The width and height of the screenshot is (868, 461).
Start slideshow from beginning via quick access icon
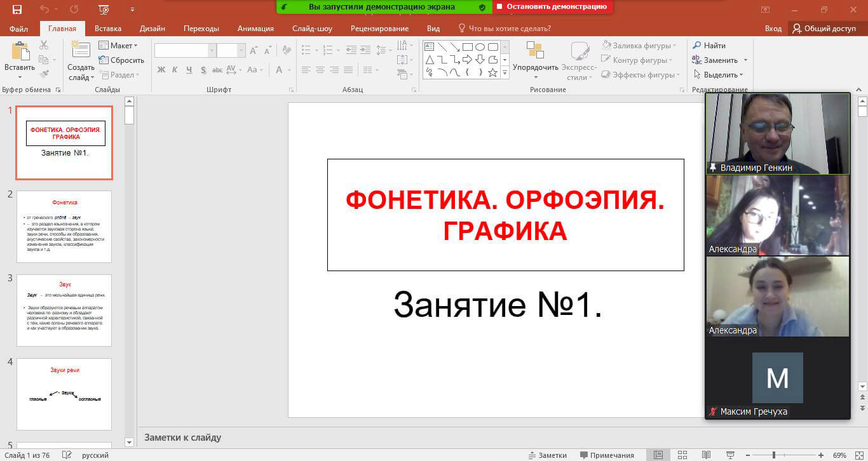104,10
